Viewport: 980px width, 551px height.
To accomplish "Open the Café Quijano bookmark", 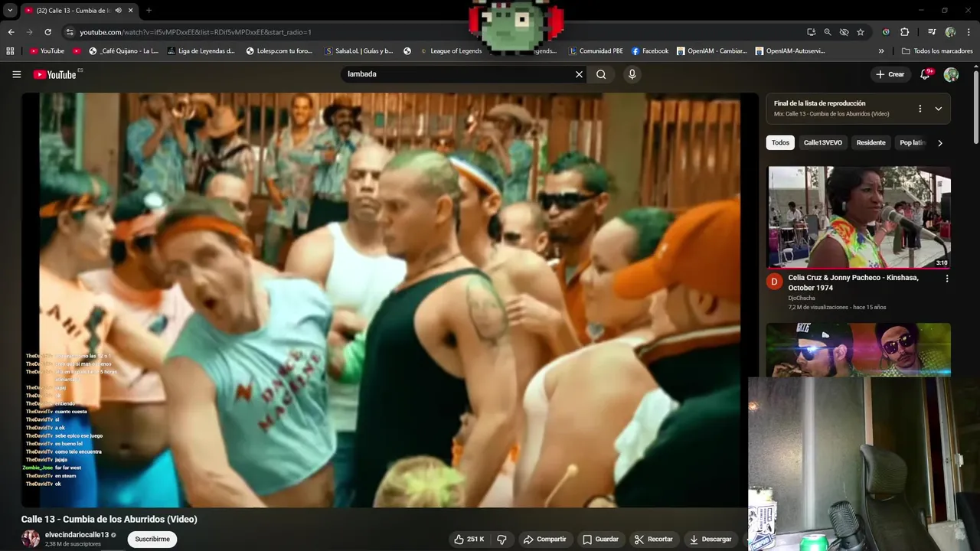I will (x=123, y=51).
